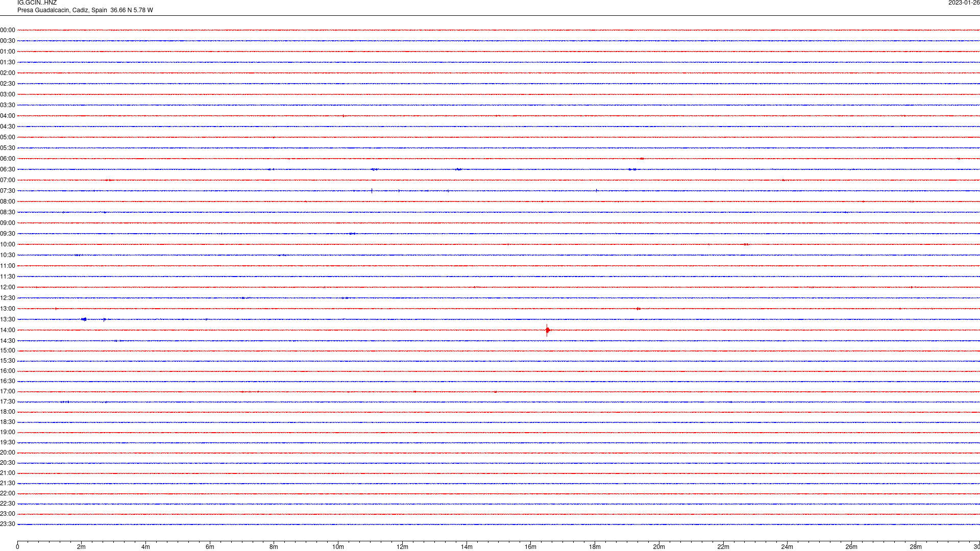
Task: Pick the 14m axis tick label
Action: point(467,547)
